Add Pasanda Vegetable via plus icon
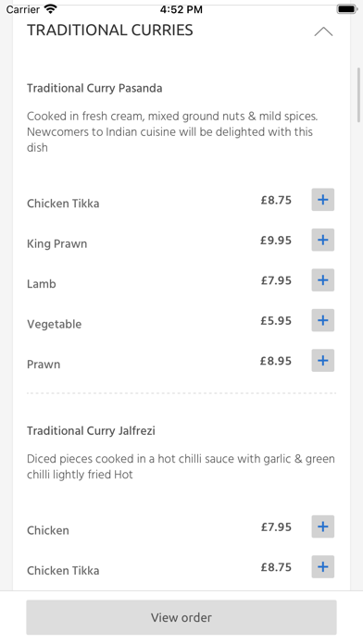 click(x=322, y=320)
